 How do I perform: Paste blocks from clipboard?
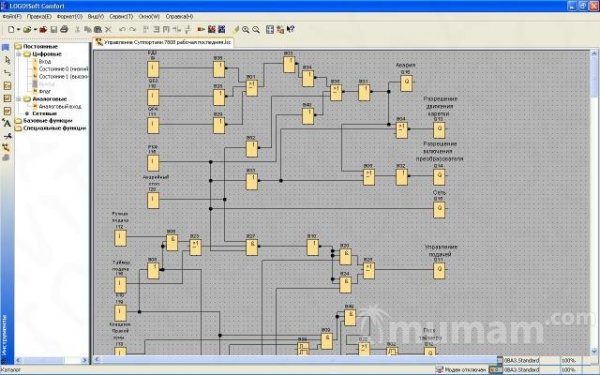[x=98, y=29]
